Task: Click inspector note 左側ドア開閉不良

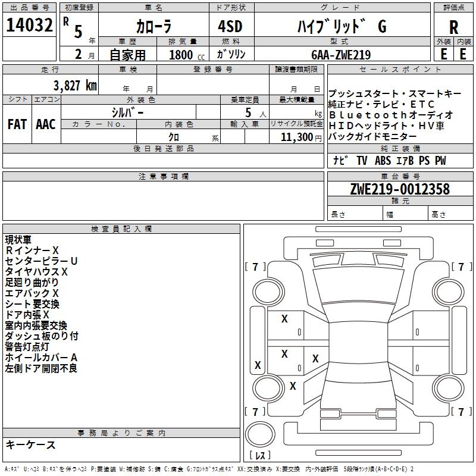Action: click(41, 368)
